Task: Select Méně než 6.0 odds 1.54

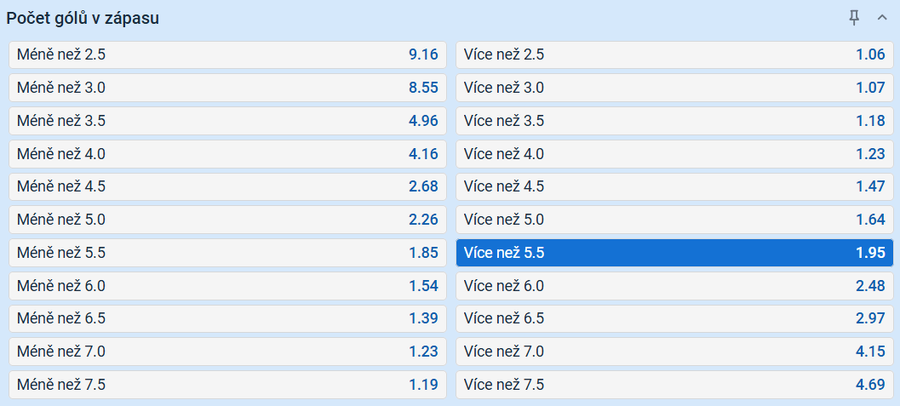Action: coord(227,286)
